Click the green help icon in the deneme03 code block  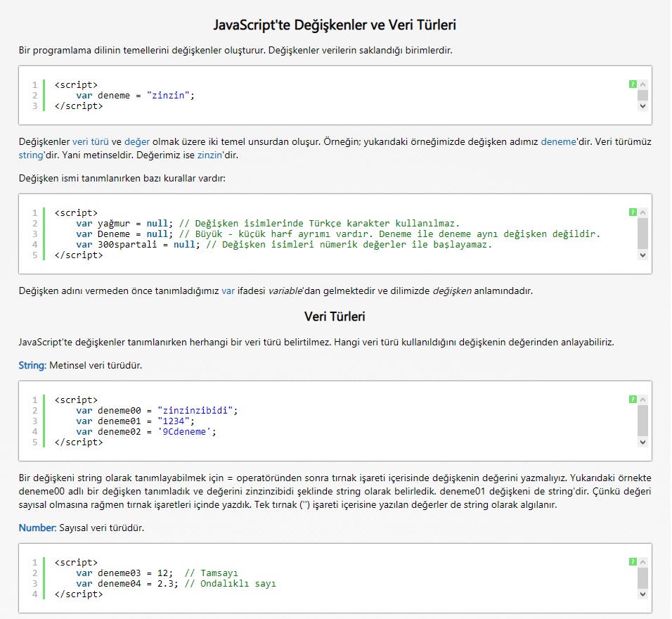633,561
